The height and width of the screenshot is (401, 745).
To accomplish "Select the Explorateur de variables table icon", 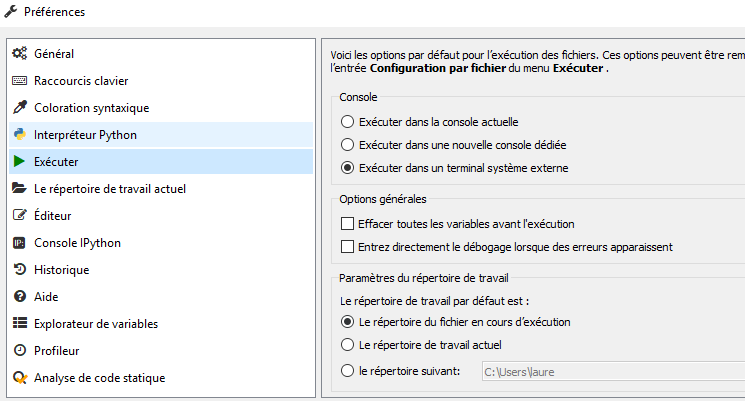I will (19, 324).
